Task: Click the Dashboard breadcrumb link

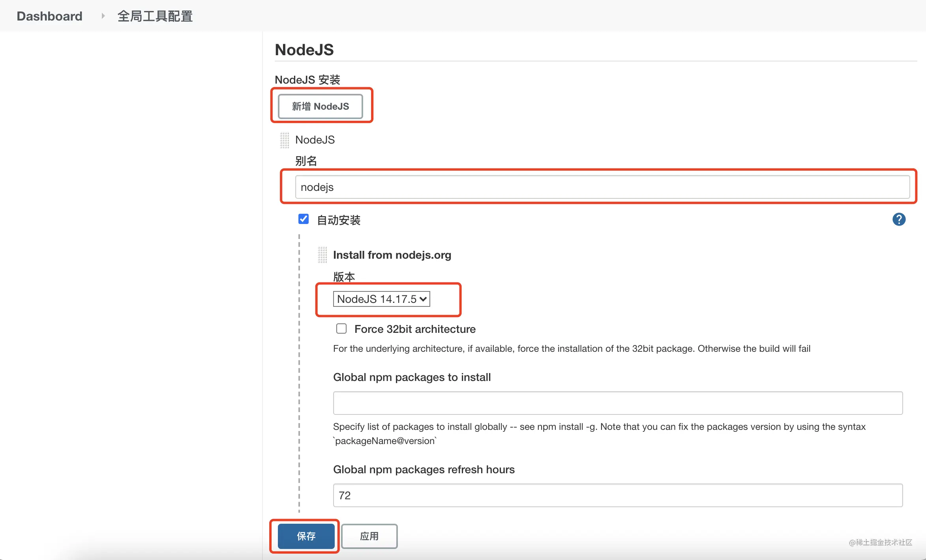Action: click(49, 16)
